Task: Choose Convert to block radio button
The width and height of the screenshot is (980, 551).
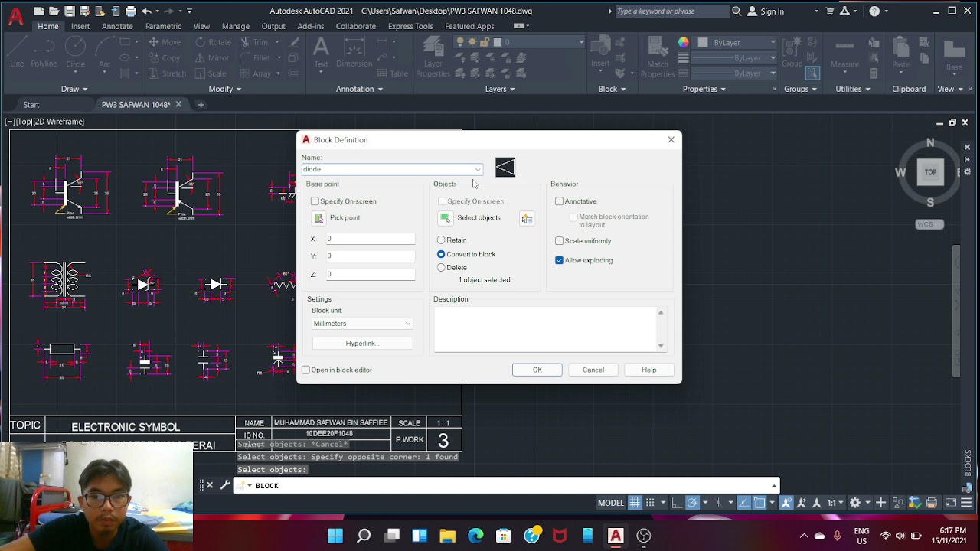Action: (441, 254)
